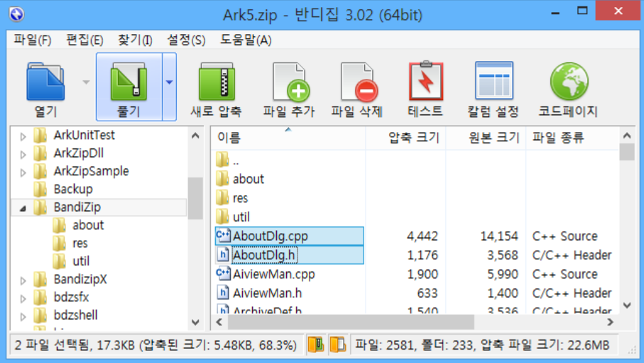Select the 'res' subfolder in the tree
The image size is (644, 363).
(80, 244)
